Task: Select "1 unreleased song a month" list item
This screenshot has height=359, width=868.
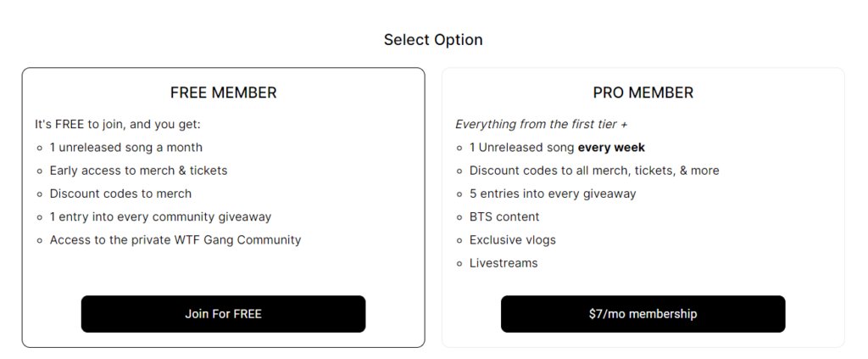Action: pyautogui.click(x=125, y=148)
